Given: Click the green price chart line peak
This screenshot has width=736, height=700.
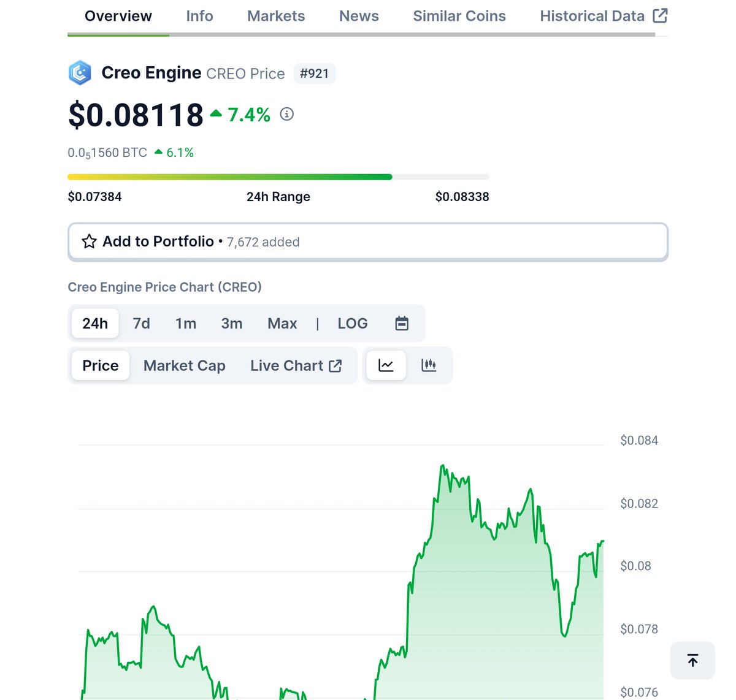Looking at the screenshot, I should click(x=442, y=466).
